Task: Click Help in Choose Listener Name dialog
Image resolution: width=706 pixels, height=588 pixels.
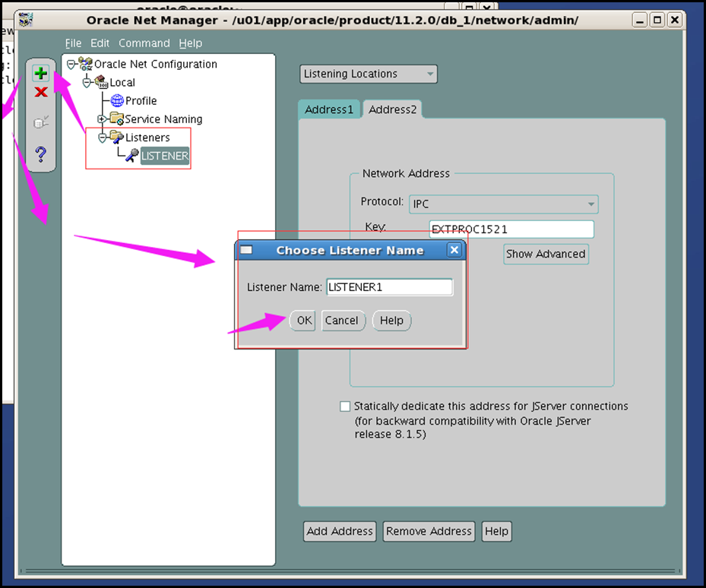Action: 391,321
